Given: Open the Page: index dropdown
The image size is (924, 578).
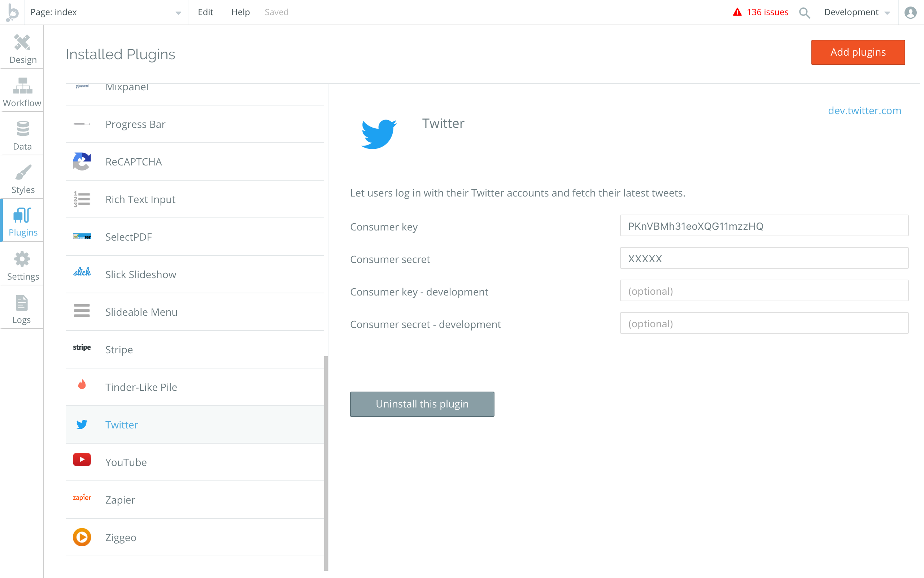Looking at the screenshot, I should click(106, 12).
